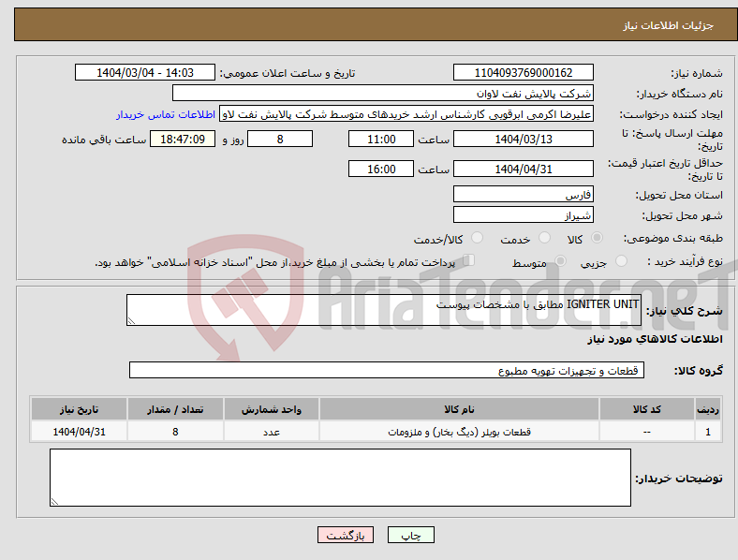Screen dimensions: 738x560
Task: Click the چاپ (print) button
Action: [x=410, y=535]
